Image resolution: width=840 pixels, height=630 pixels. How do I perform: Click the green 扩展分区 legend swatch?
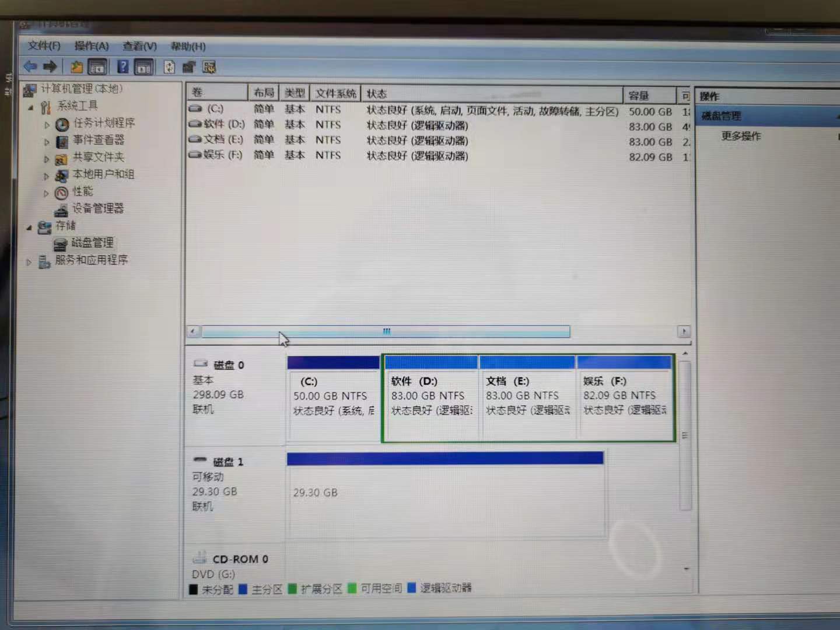point(292,589)
